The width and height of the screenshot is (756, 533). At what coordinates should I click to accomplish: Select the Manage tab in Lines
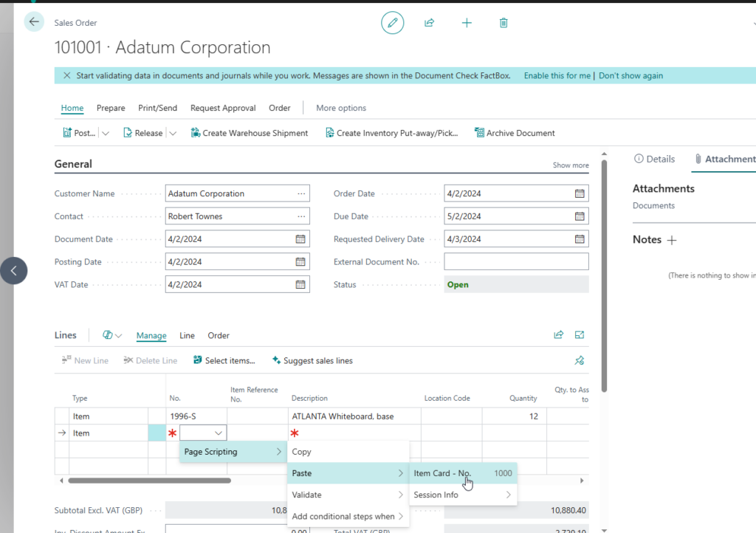point(151,335)
